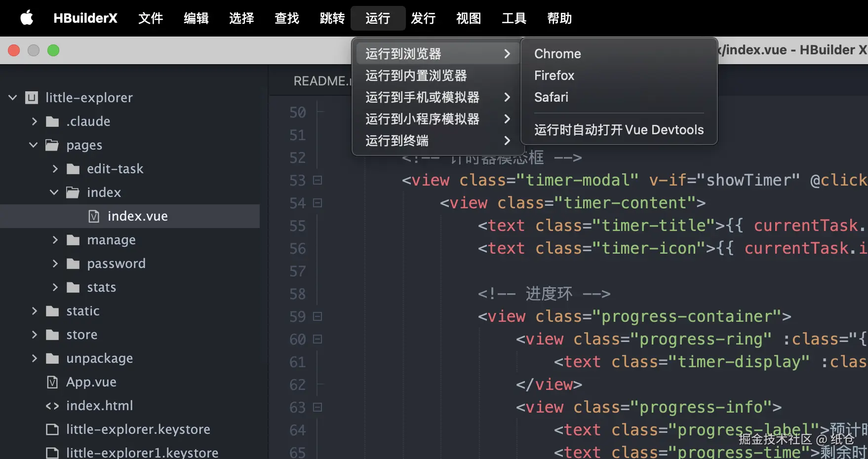Click the little-explorer project icon
The height and width of the screenshot is (459, 868).
click(x=32, y=98)
